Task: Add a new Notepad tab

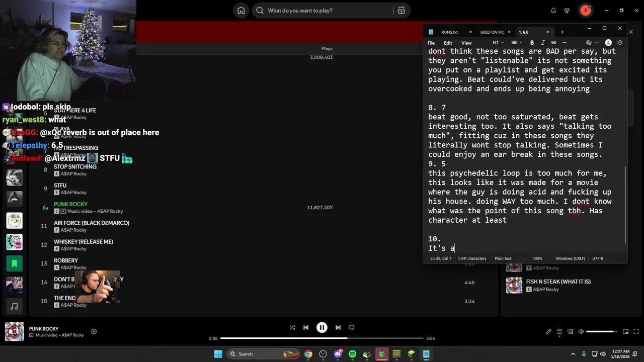Action: tap(562, 32)
